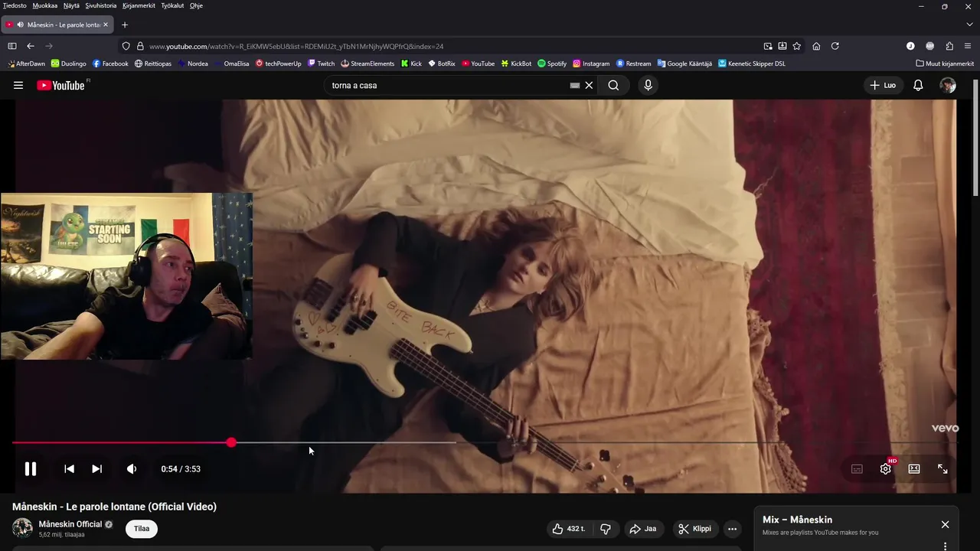Screen dimensions: 980x551
Task: Click the page vertical scrollbar
Action: click(x=975, y=138)
